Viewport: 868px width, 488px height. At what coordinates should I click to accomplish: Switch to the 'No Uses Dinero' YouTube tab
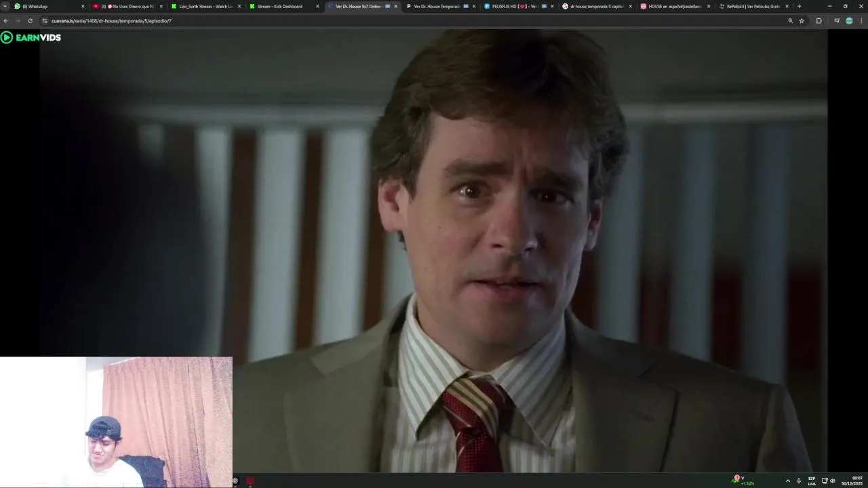click(x=127, y=6)
